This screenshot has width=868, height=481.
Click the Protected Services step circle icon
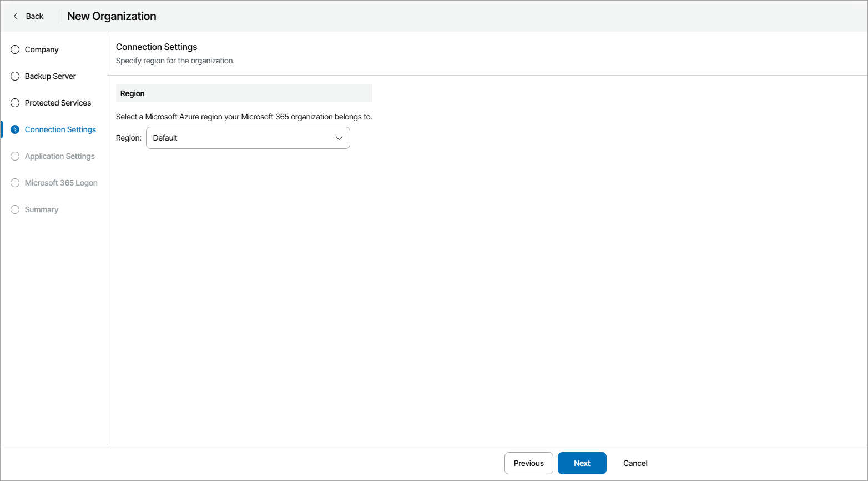coord(14,103)
